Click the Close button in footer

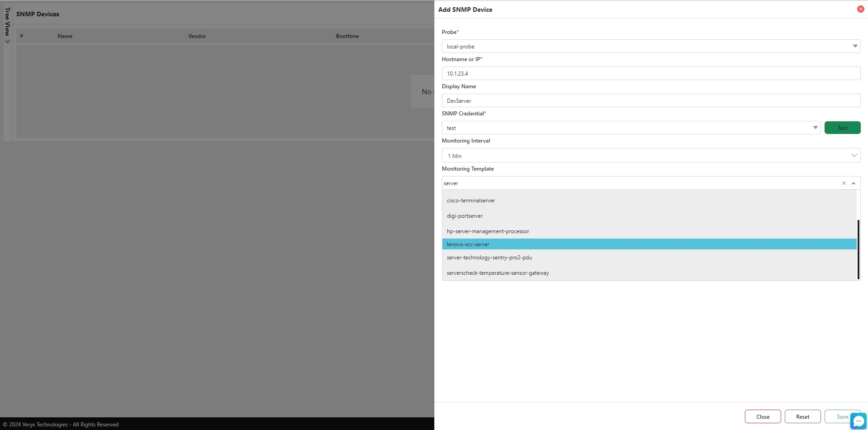(763, 416)
